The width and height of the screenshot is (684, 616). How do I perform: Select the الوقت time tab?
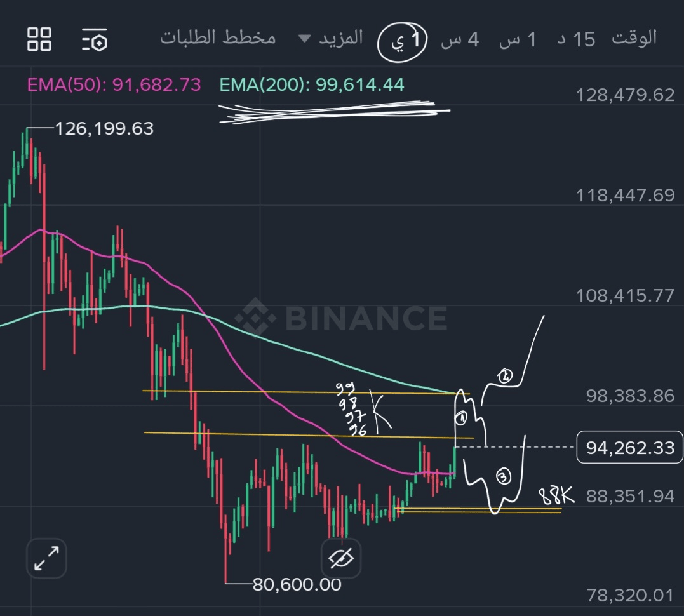point(634,38)
